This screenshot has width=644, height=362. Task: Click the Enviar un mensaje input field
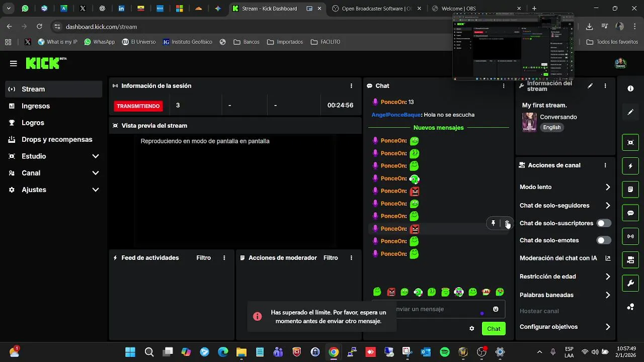439,309
